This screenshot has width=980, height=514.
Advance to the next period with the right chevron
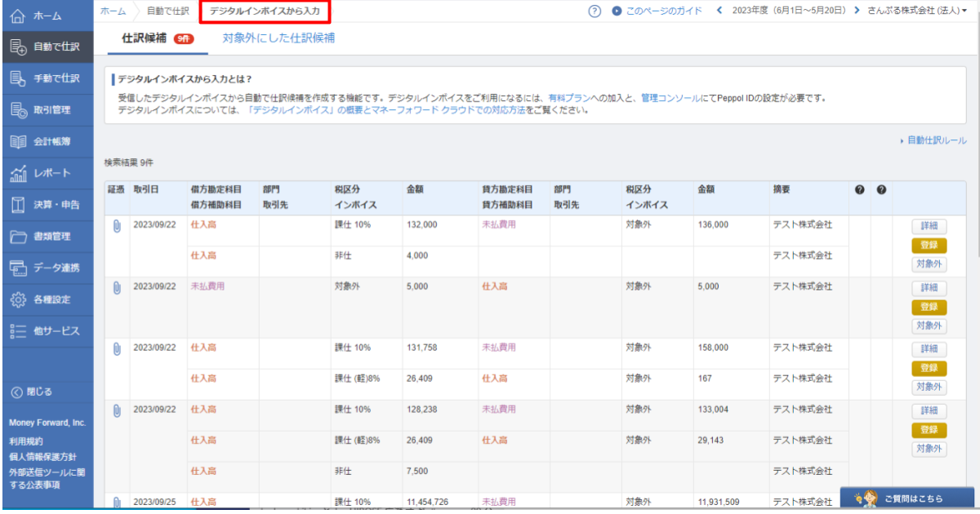coord(857,11)
